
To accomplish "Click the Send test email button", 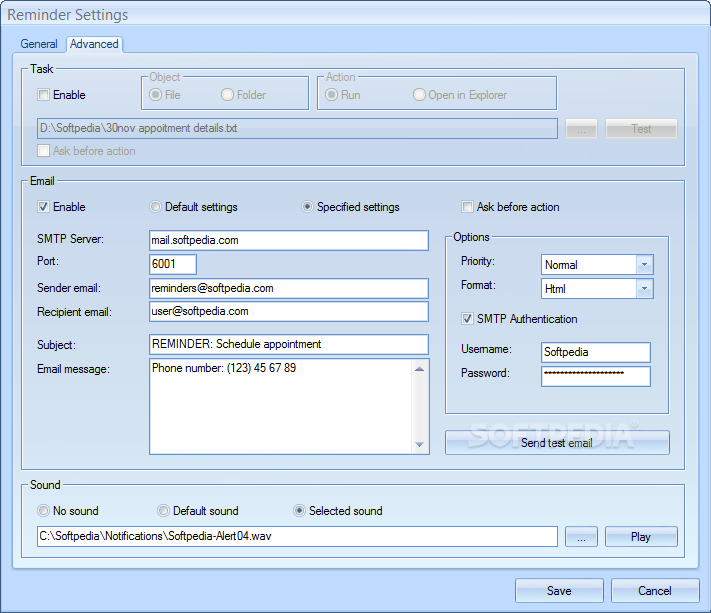I will (557, 443).
